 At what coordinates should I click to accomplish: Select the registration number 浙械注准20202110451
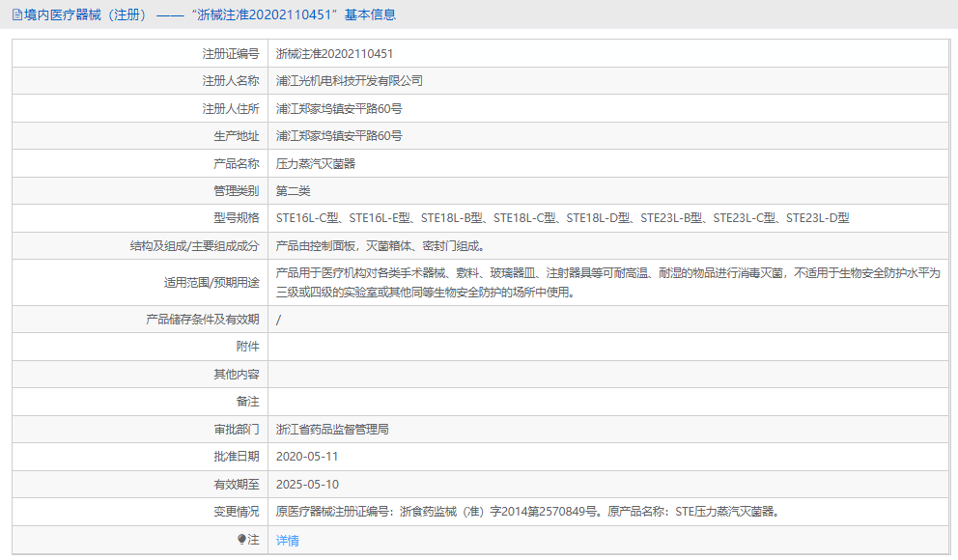point(337,53)
